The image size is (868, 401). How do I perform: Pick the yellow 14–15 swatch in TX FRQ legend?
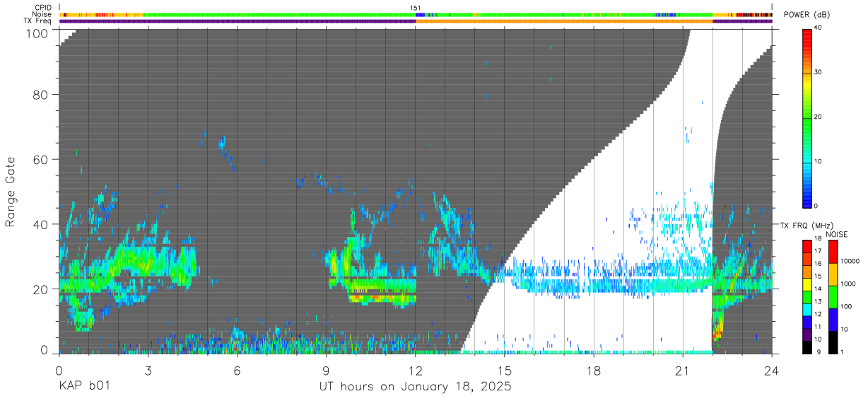(807, 284)
